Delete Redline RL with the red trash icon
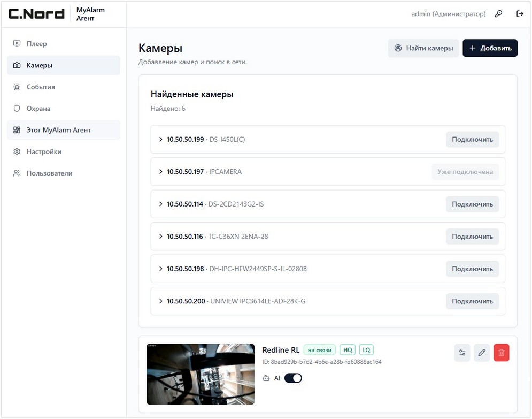The image size is (532, 419). pos(502,353)
